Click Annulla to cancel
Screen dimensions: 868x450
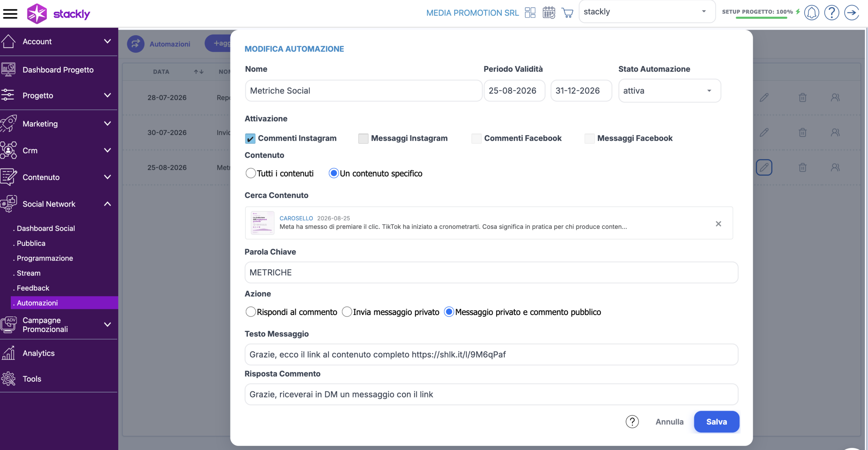[x=669, y=422]
